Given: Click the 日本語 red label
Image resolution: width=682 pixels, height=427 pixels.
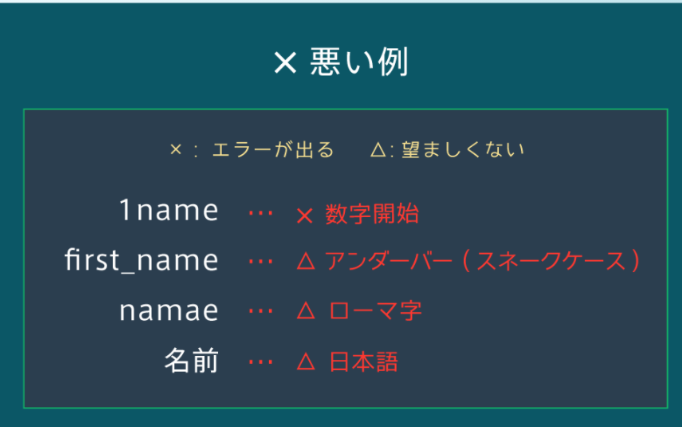Looking at the screenshot, I should 364,362.
